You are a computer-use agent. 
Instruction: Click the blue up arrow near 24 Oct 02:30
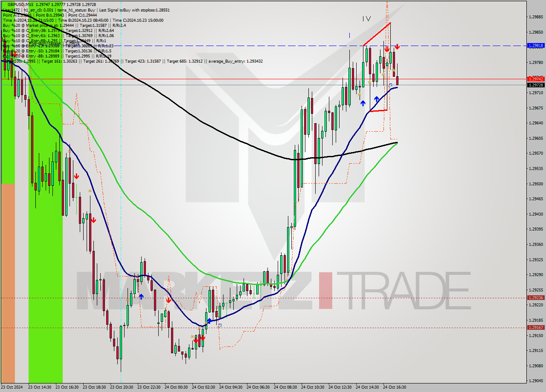[x=209, y=321]
